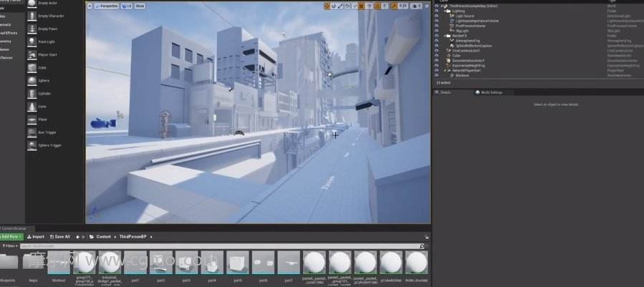Hide the SkyLight actor
This screenshot has height=287, width=644.
436,31
